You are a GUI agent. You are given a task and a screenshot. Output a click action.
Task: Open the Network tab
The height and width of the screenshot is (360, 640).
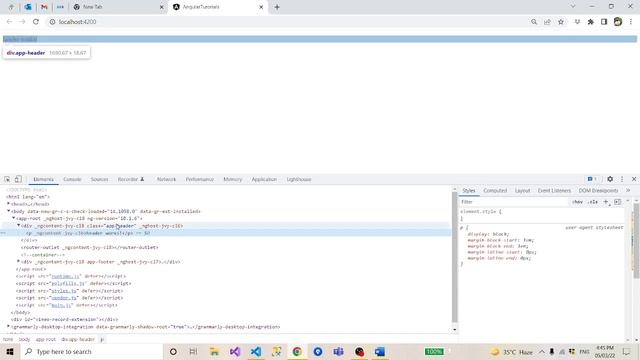166,180
